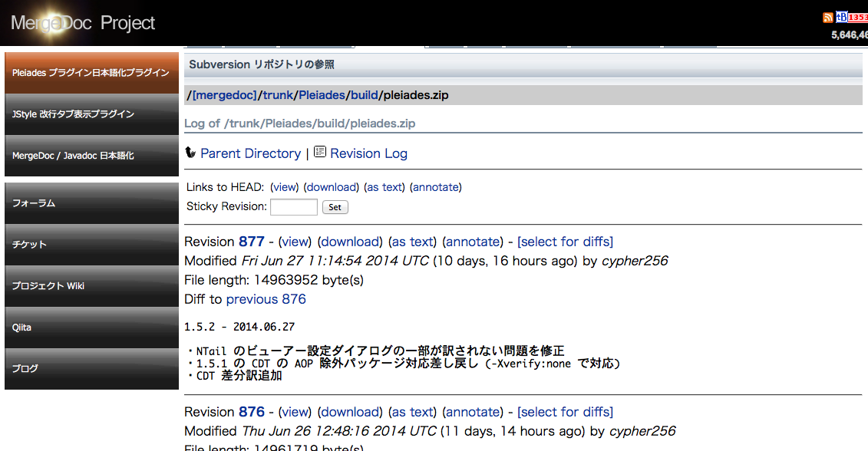Click view in Links to HEAD
The image size is (868, 451).
pos(285,187)
